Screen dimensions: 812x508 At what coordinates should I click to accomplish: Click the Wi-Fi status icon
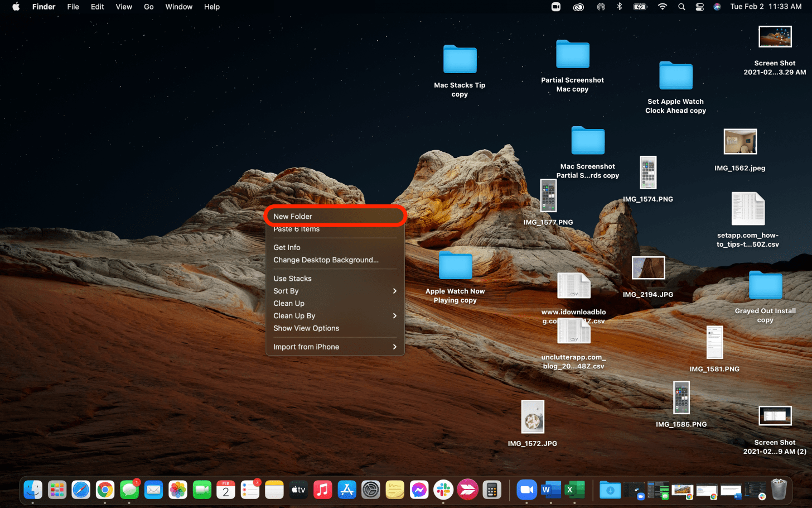662,7
